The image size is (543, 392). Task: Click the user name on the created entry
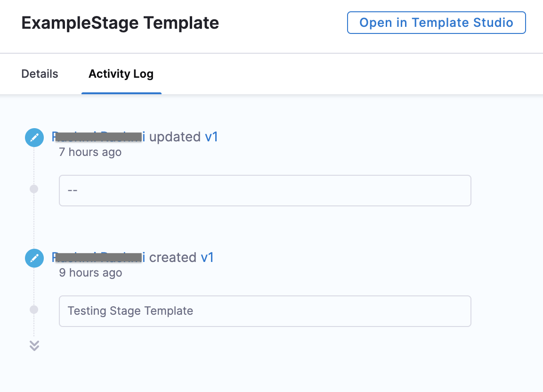tap(98, 257)
